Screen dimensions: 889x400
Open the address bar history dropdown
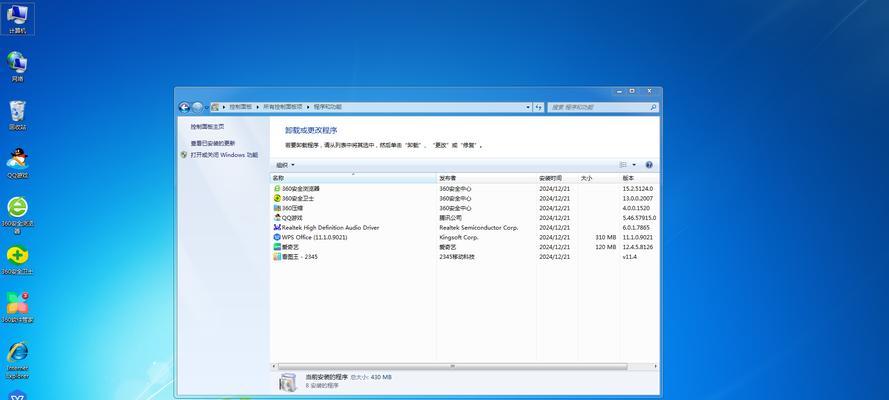click(x=528, y=107)
